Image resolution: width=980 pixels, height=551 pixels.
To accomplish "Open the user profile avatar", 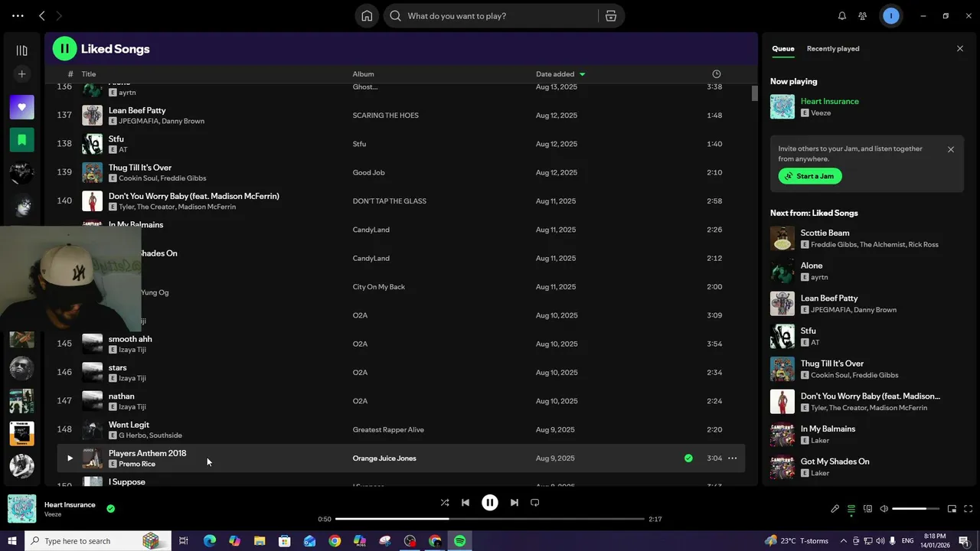I will (890, 15).
